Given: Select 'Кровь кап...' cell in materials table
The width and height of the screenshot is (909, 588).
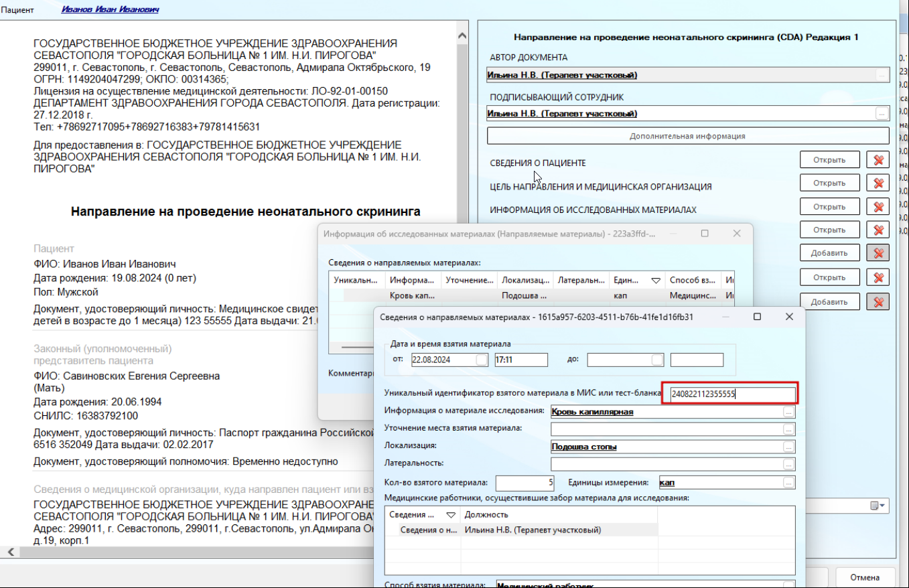Looking at the screenshot, I should [x=413, y=295].
